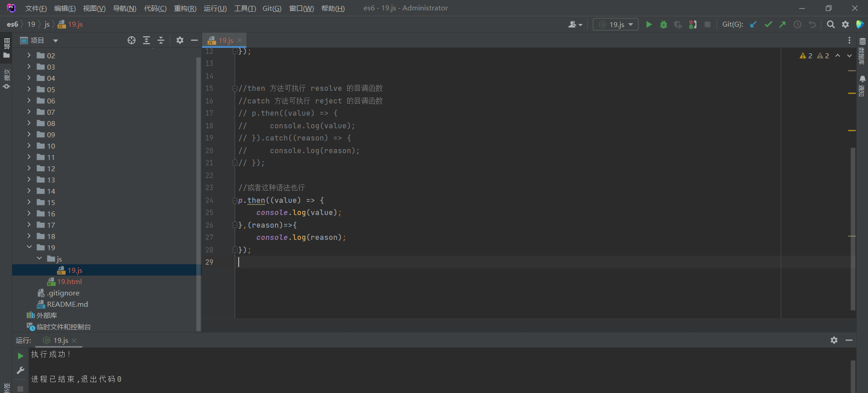Image resolution: width=868 pixels, height=393 pixels.
Task: Go to next highlighted warning arrow
Action: coord(849,56)
